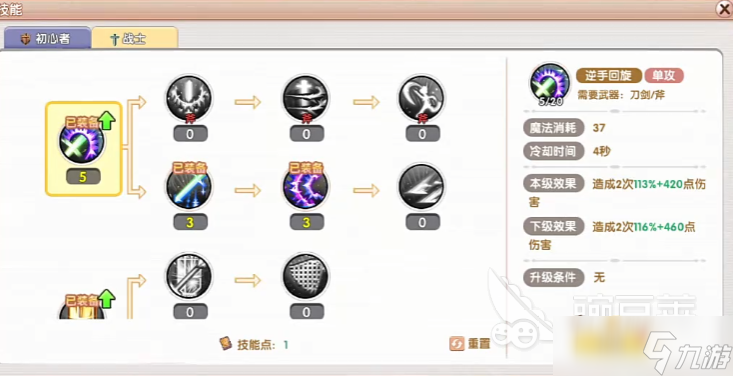Choose the locked lightning bolt skill
733x376 pixels.
[x=422, y=187]
